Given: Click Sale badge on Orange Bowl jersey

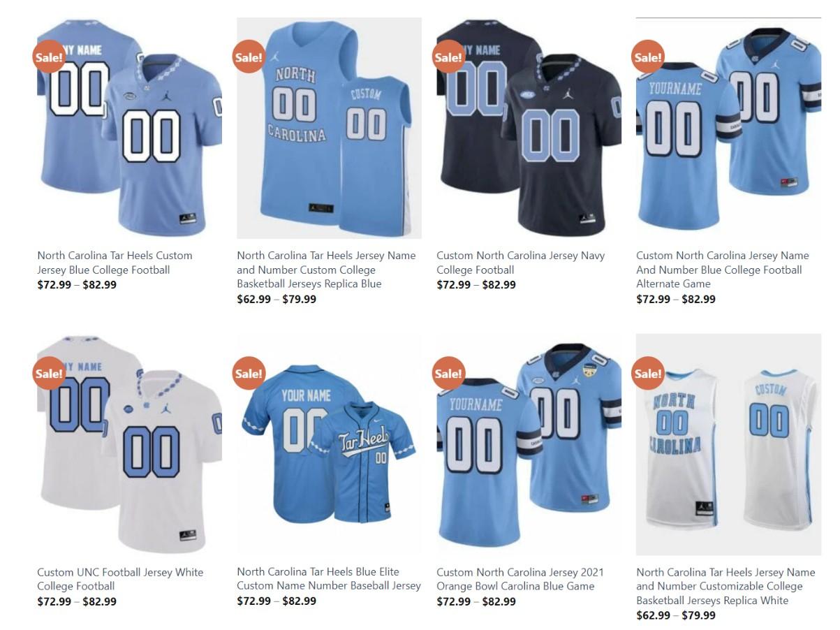Looking at the screenshot, I should pos(448,374).
